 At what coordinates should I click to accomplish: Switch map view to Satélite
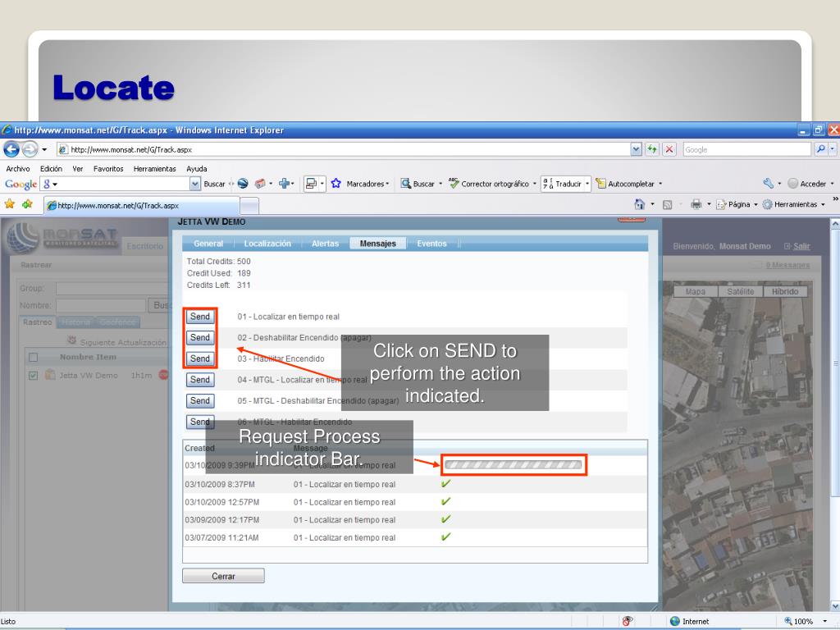coord(741,291)
